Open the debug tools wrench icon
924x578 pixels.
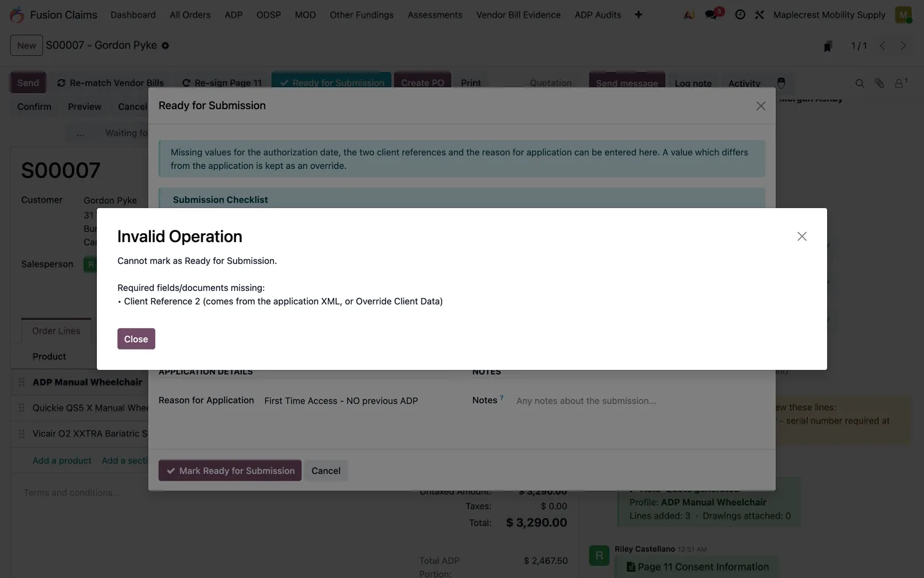click(759, 15)
